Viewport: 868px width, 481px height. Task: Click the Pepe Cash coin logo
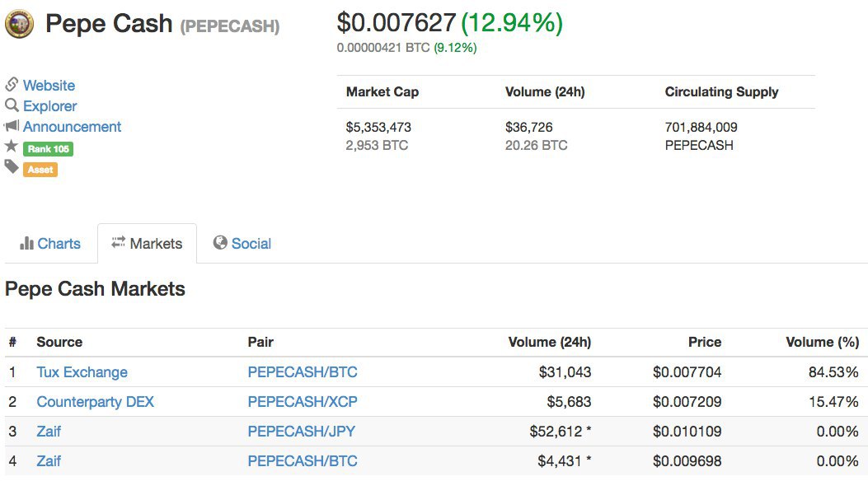coord(20,25)
